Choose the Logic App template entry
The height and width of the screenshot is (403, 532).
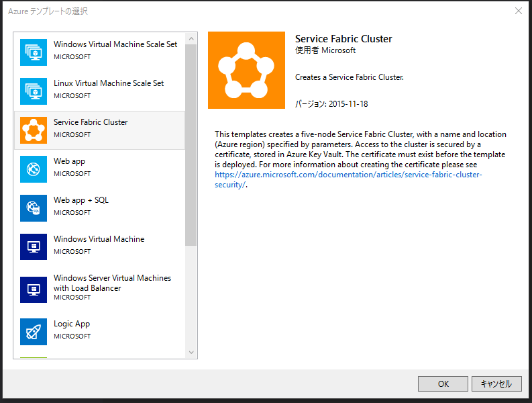(x=72, y=324)
